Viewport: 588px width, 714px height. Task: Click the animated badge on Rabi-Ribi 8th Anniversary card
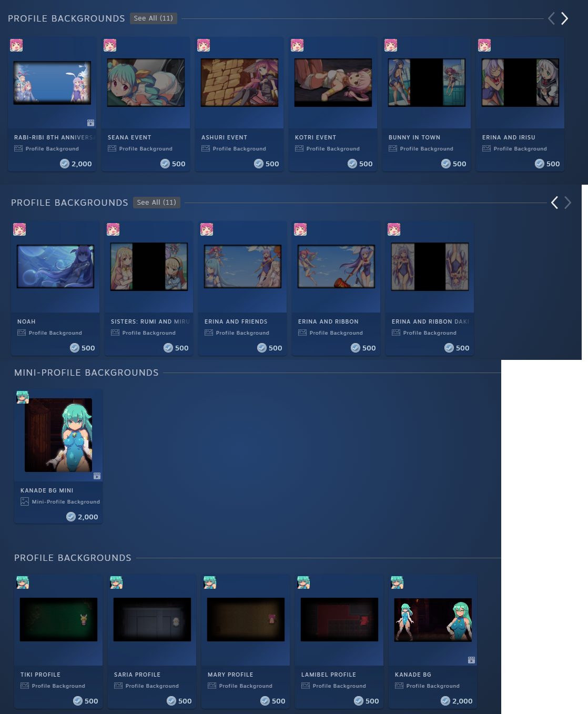tap(91, 123)
